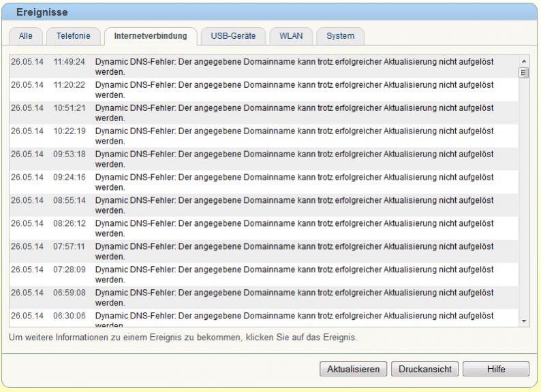Screen dimensions: 541x392
Task: Select the event logged at 11:20:22
Action: 264,90
